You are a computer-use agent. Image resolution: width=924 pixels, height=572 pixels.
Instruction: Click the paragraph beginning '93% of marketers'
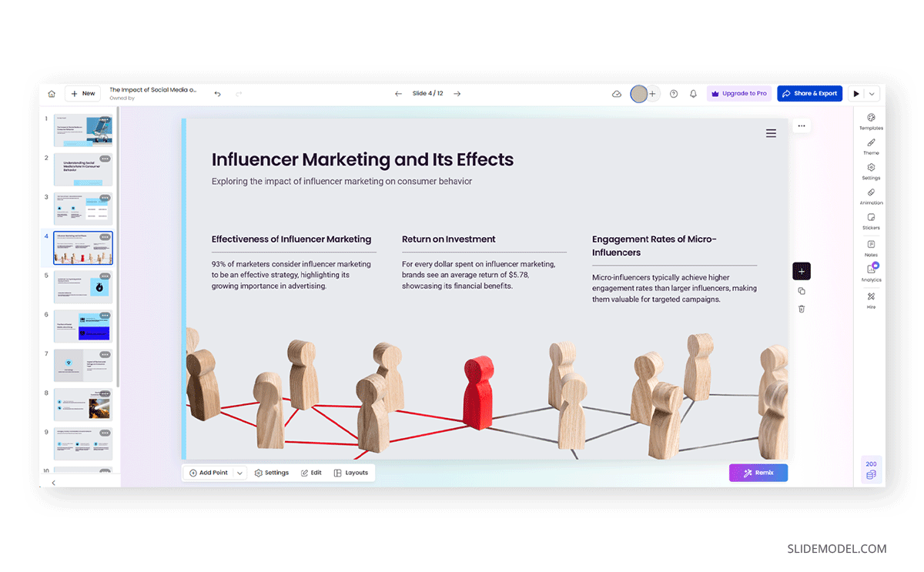[292, 275]
